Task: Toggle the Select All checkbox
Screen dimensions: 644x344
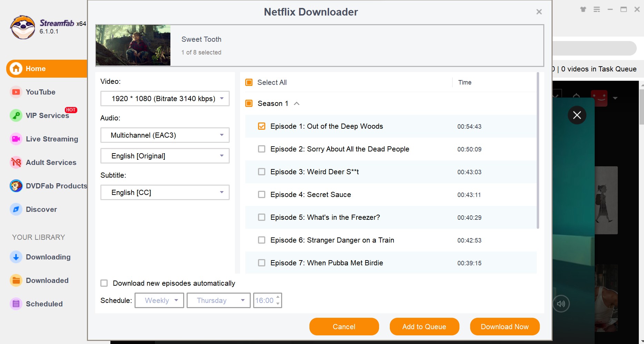Action: pos(249,82)
